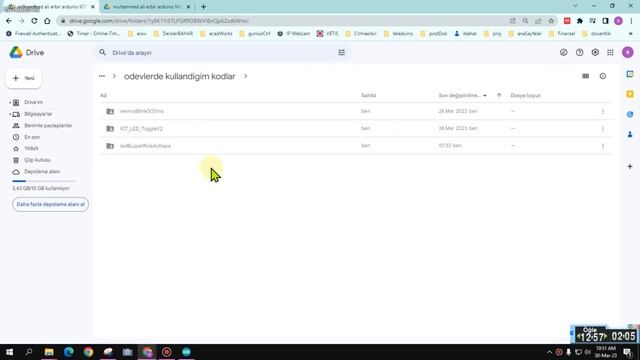Open more actions for ledBuzzerRoleAcKapa
Screen dimensions: 640x360
(x=603, y=146)
